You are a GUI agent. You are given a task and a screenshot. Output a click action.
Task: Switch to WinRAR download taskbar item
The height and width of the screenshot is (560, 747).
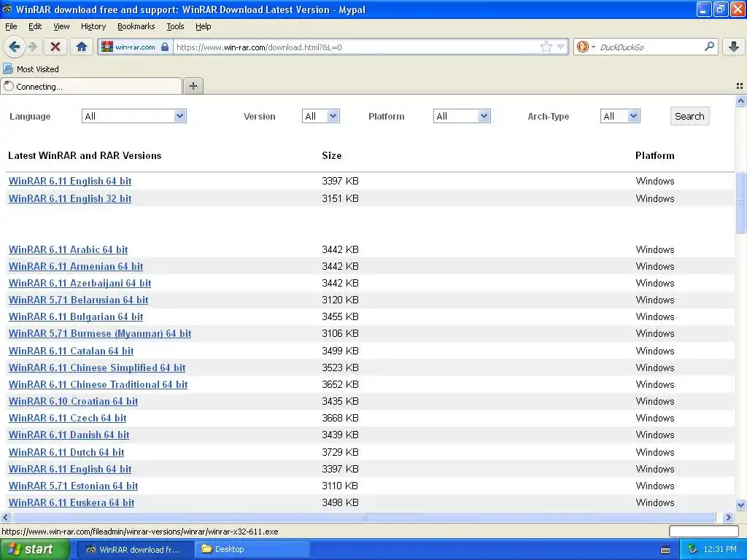(x=135, y=550)
